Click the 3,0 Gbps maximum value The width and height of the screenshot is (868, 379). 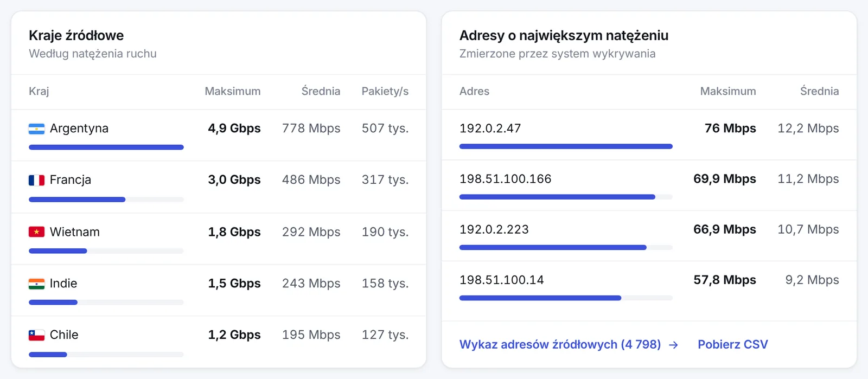(x=234, y=180)
